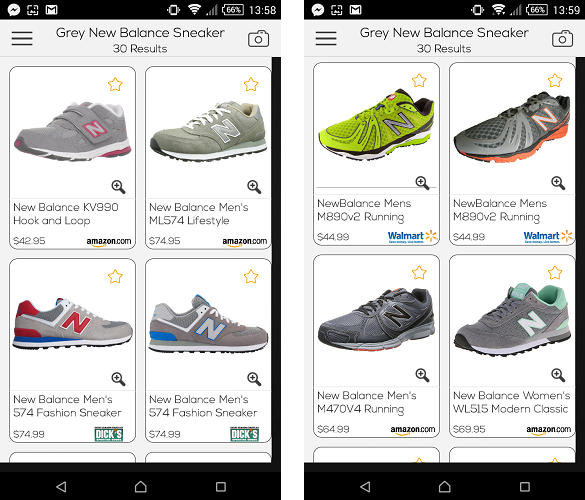Tap Android recent apps on right screen

(x=525, y=487)
